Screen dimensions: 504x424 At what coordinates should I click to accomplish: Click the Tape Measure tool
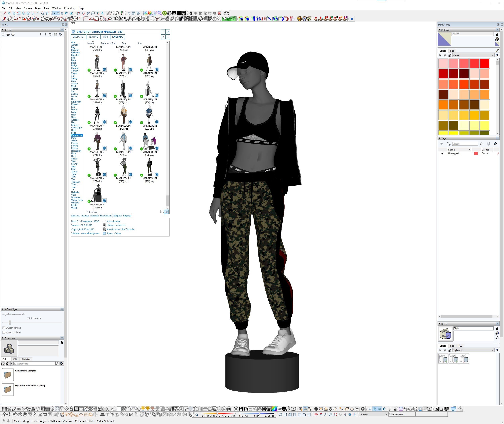point(79,13)
